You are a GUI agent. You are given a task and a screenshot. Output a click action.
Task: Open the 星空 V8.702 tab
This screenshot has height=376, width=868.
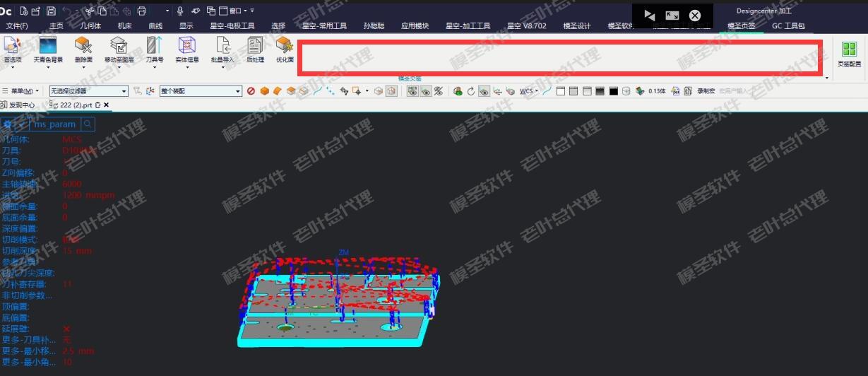527,26
